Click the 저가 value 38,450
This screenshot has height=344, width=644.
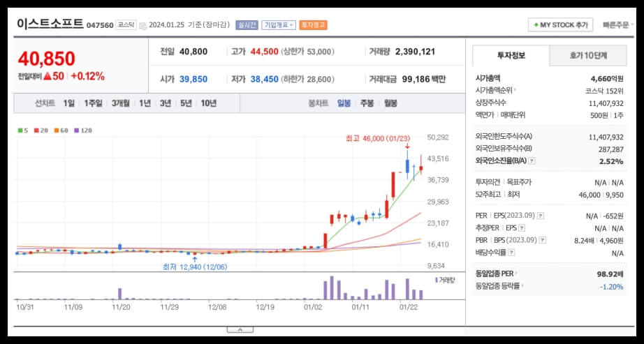click(x=264, y=80)
